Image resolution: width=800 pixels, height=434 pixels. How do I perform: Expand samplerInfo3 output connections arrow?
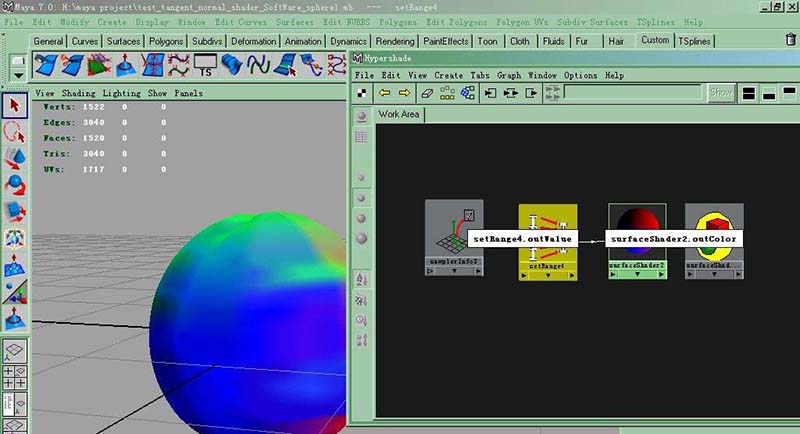[478, 271]
